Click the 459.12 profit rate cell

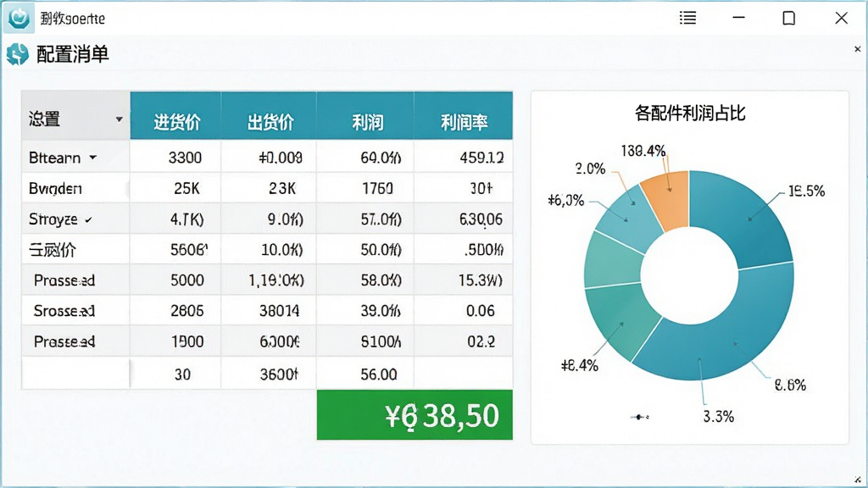464,157
